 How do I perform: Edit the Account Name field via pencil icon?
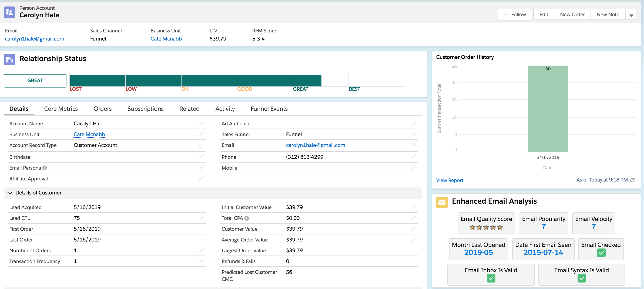point(202,123)
